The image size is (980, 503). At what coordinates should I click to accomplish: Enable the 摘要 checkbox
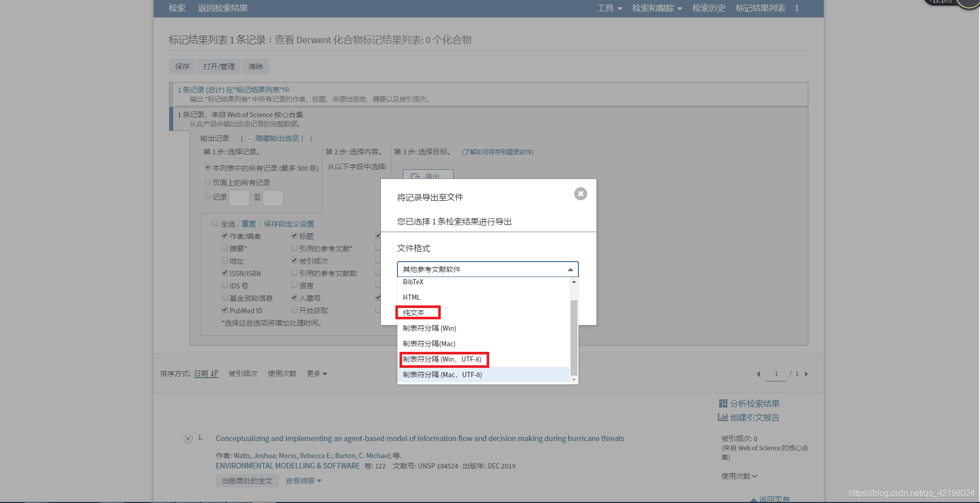click(x=224, y=248)
